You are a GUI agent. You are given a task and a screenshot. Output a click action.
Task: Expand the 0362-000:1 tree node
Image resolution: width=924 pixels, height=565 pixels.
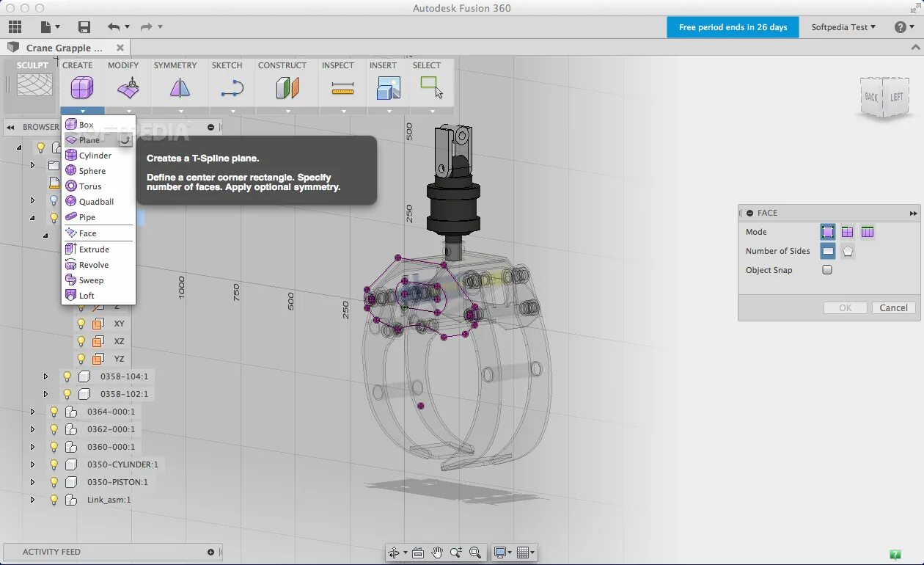click(32, 429)
